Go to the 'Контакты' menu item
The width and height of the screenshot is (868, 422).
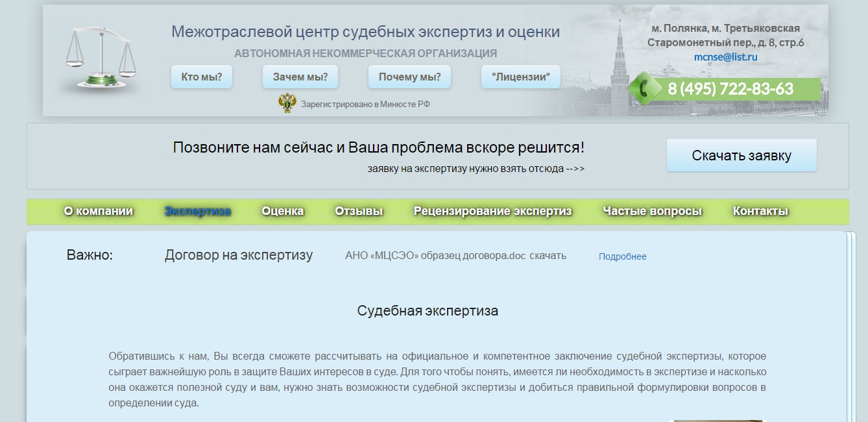(761, 211)
